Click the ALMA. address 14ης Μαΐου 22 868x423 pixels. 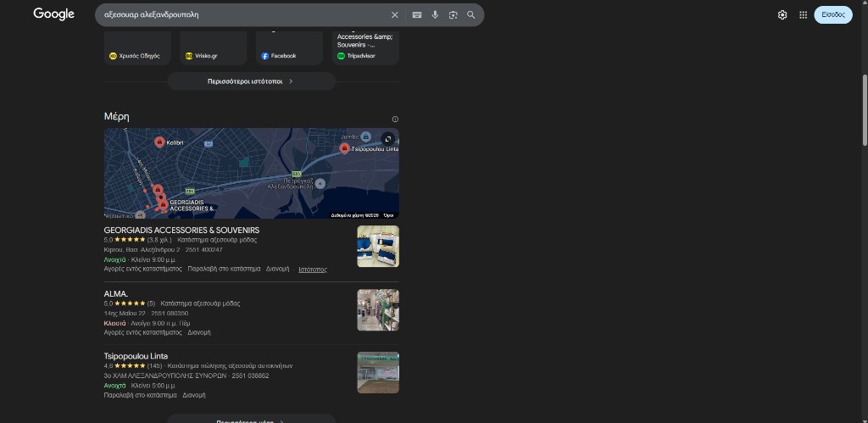tap(125, 314)
